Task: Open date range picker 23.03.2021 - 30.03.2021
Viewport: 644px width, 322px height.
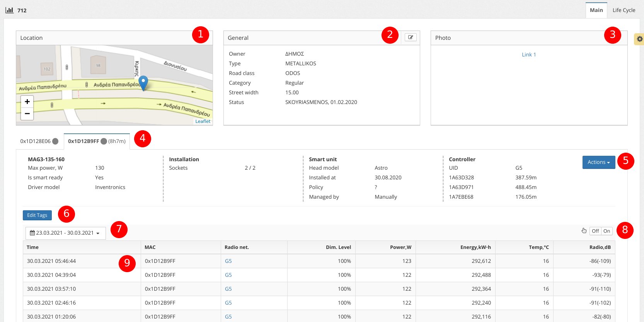Action: click(x=65, y=233)
